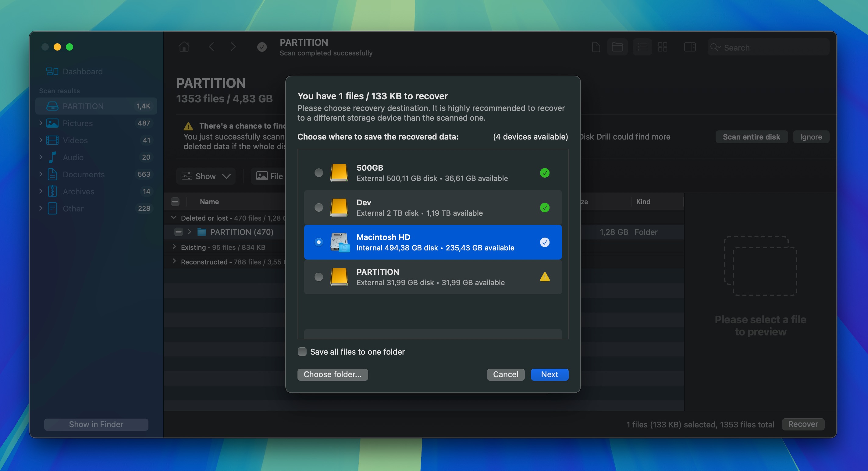
Task: Collapse the Deleted or lost section
Action: 174,218
